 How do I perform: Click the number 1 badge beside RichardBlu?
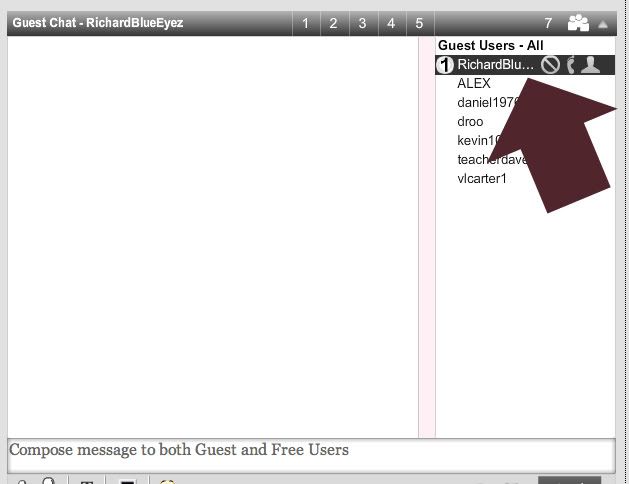[x=445, y=65]
